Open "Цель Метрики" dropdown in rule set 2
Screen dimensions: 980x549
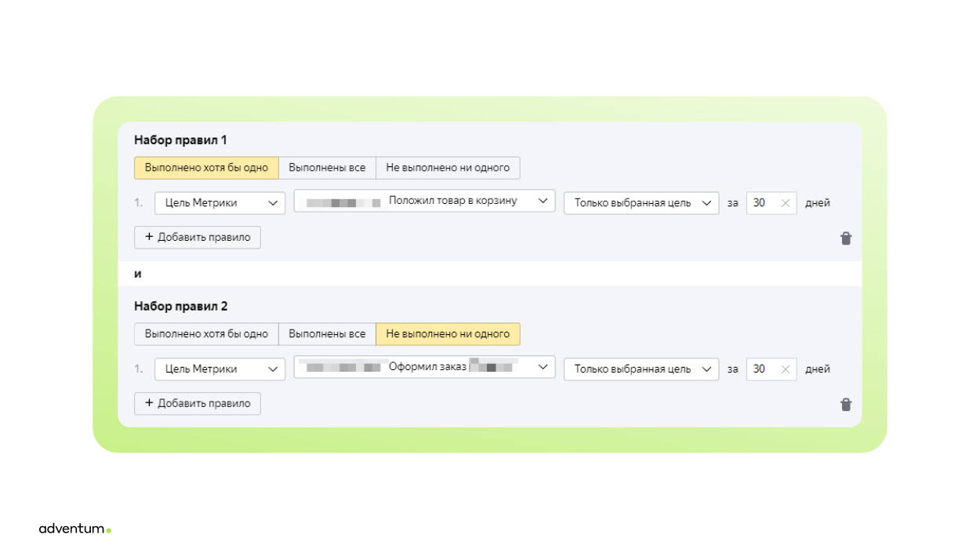pyautogui.click(x=220, y=369)
